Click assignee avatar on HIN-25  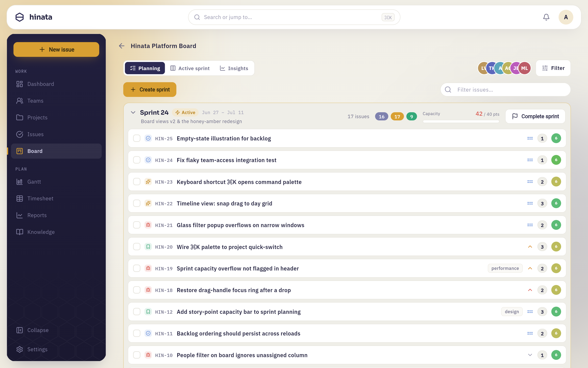tap(556, 138)
